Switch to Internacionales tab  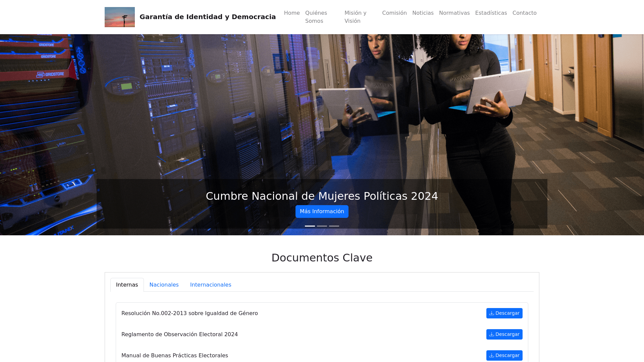[x=210, y=285]
